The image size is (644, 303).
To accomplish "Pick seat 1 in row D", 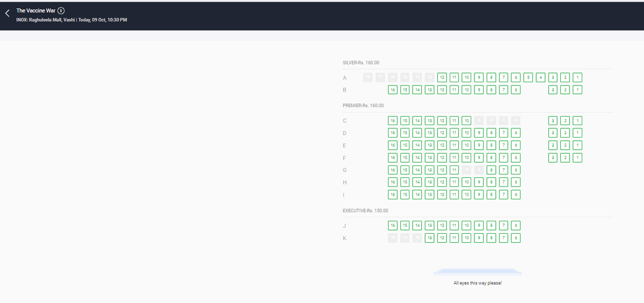I will 577,133.
